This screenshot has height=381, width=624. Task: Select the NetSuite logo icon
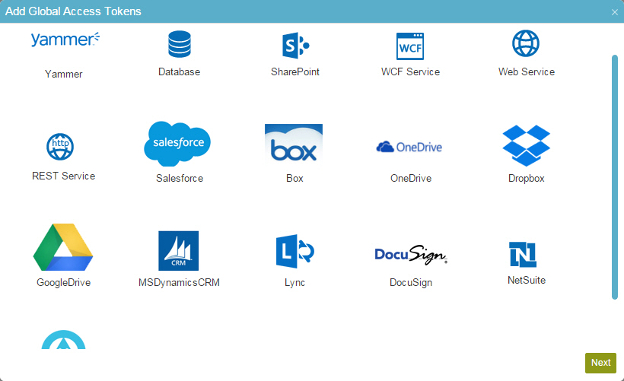(x=523, y=254)
